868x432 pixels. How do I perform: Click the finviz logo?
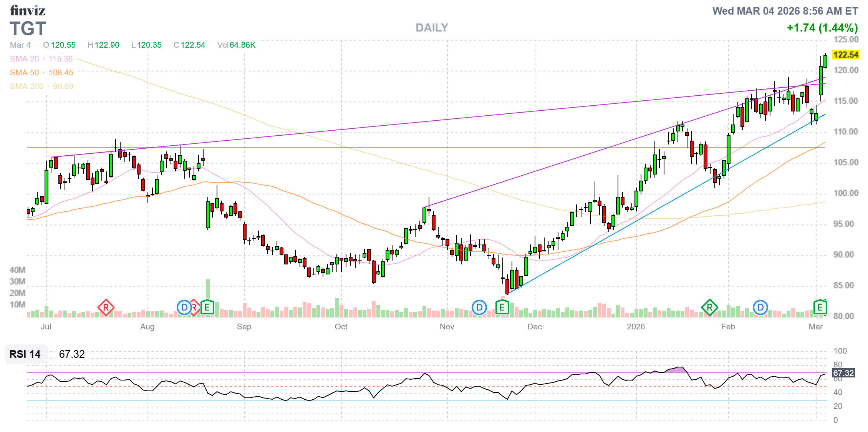(28, 10)
